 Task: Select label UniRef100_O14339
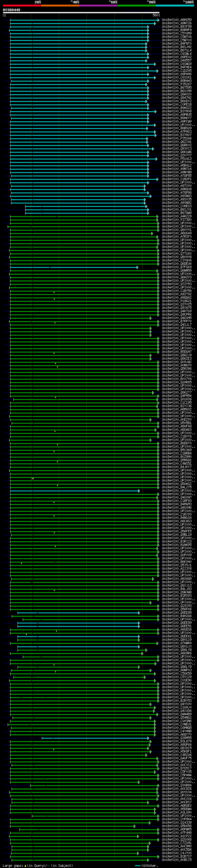(177, 822)
